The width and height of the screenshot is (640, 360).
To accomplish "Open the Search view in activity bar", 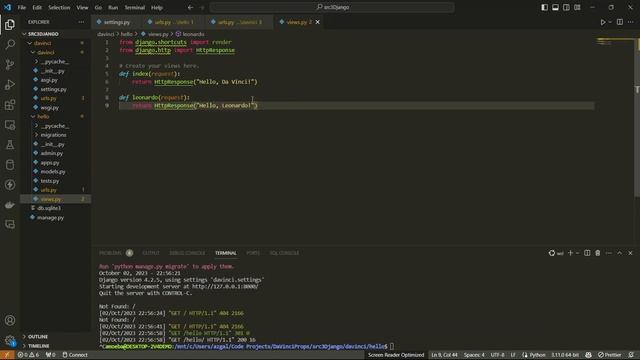I will click(x=10, y=44).
